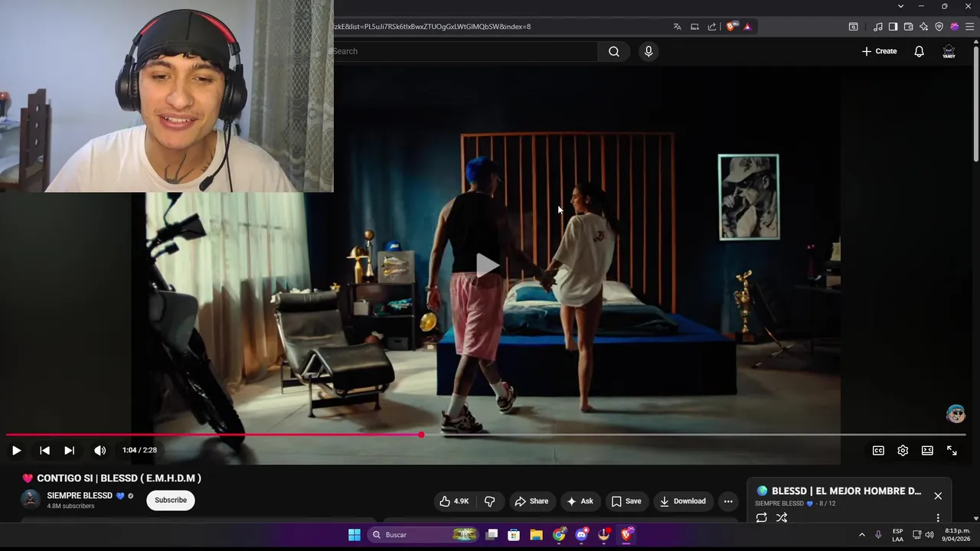Viewport: 980px width, 551px height.
Task: Click the progress bar scrubber handle
Action: coord(421,435)
